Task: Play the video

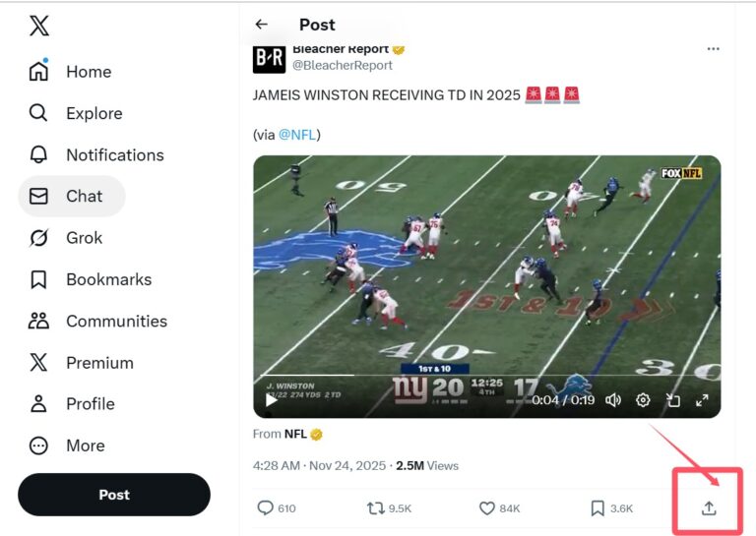Action: click(272, 400)
